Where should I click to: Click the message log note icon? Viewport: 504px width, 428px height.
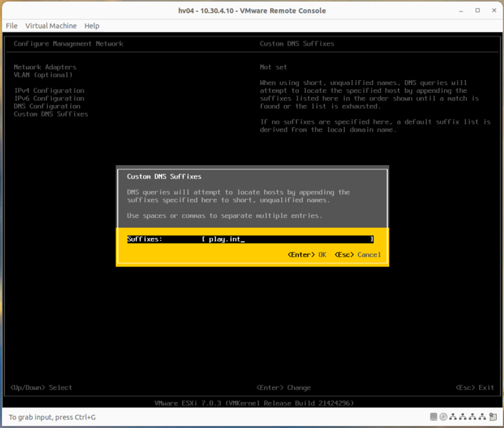click(x=493, y=417)
